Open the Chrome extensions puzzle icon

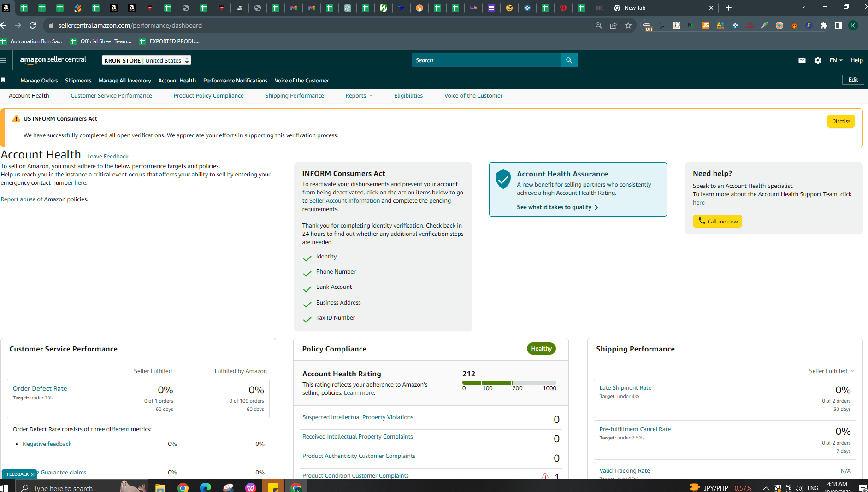(x=824, y=25)
